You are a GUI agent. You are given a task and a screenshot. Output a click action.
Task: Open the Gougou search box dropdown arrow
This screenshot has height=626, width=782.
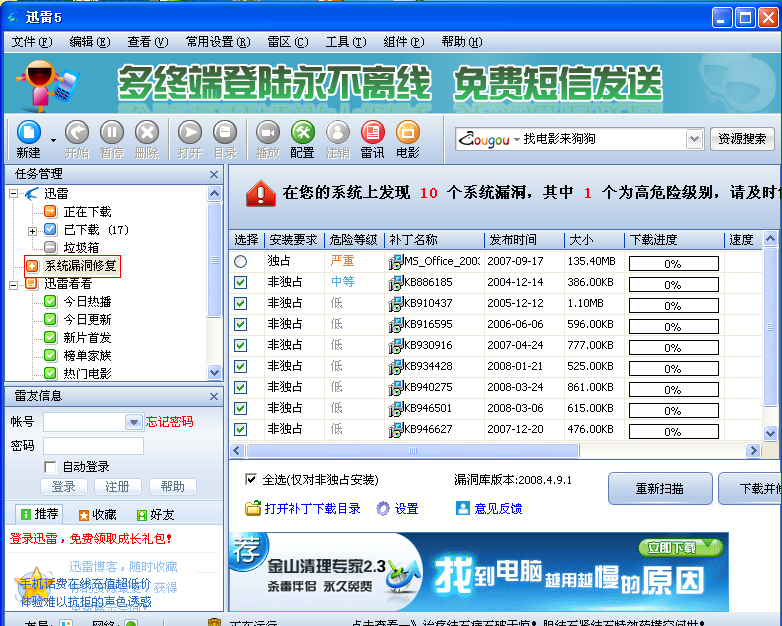coord(694,139)
